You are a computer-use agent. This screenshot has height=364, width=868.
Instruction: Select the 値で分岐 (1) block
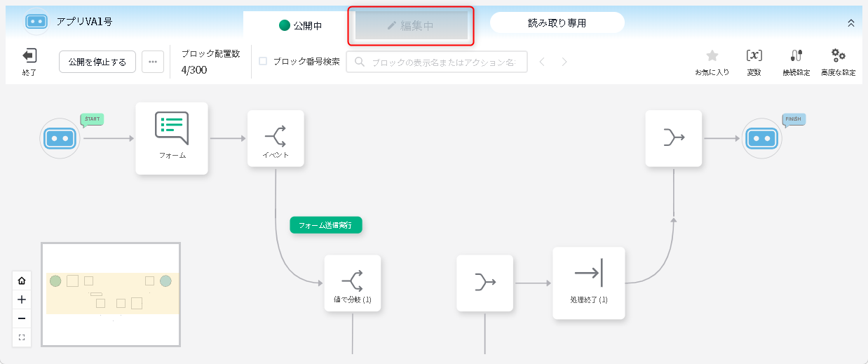tap(352, 281)
